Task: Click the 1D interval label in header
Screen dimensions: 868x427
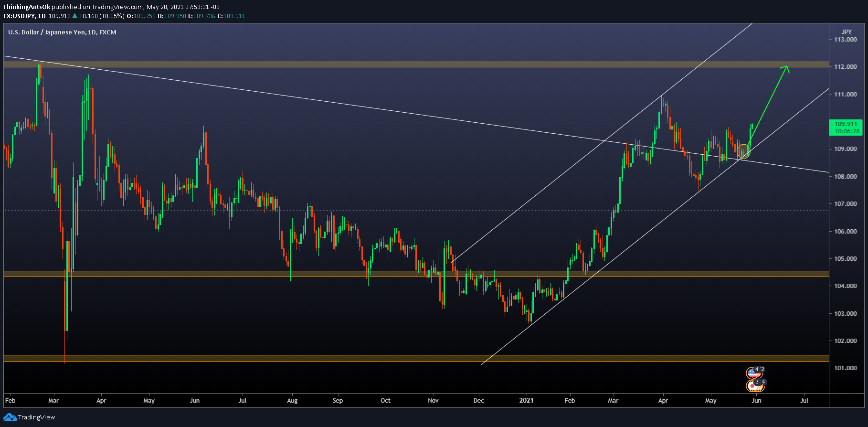Action: click(x=42, y=16)
